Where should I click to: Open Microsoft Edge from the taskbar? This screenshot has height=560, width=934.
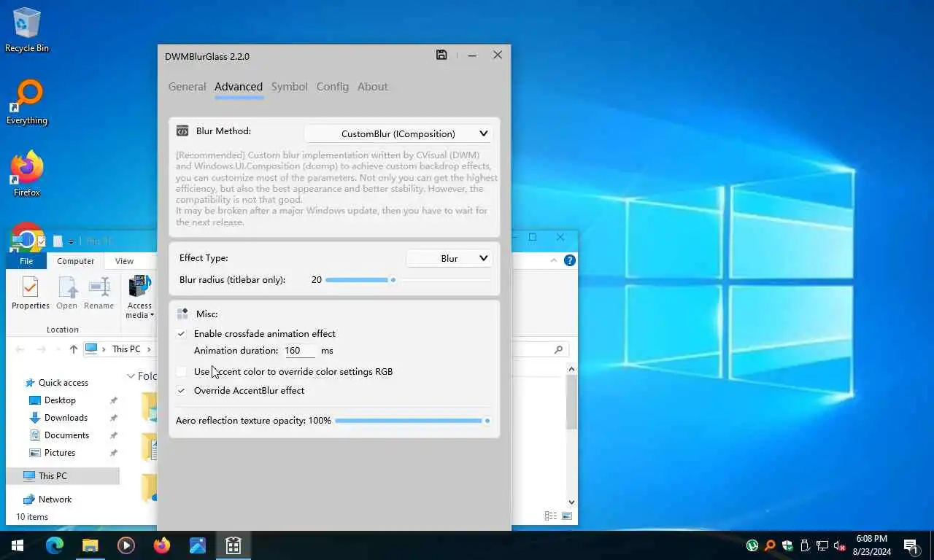(x=55, y=545)
